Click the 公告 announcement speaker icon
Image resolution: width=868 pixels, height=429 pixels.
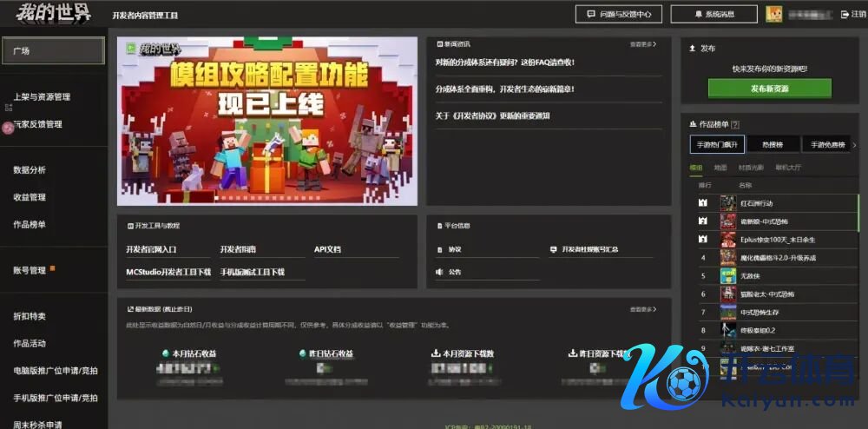click(440, 272)
